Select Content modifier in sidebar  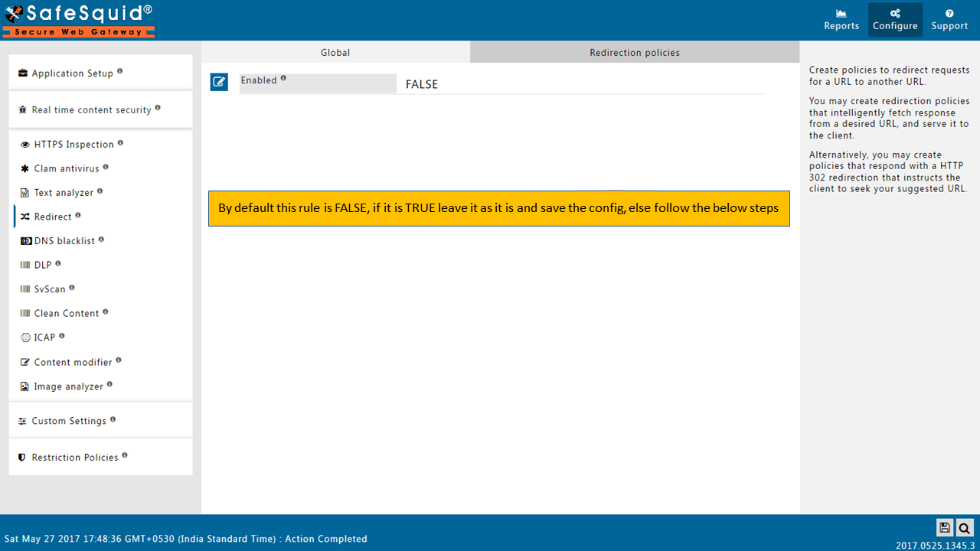(x=73, y=362)
